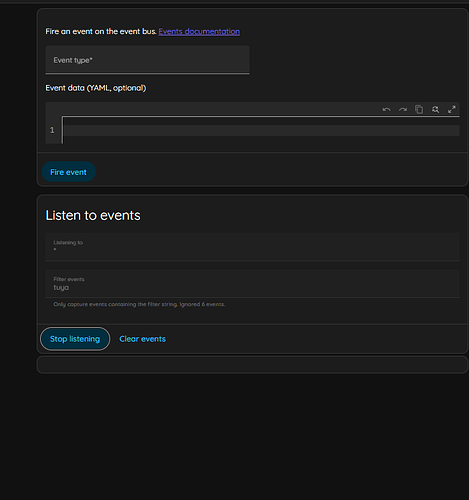Click the Fire an event description text
This screenshot has height=500, width=469.
coord(101,31)
